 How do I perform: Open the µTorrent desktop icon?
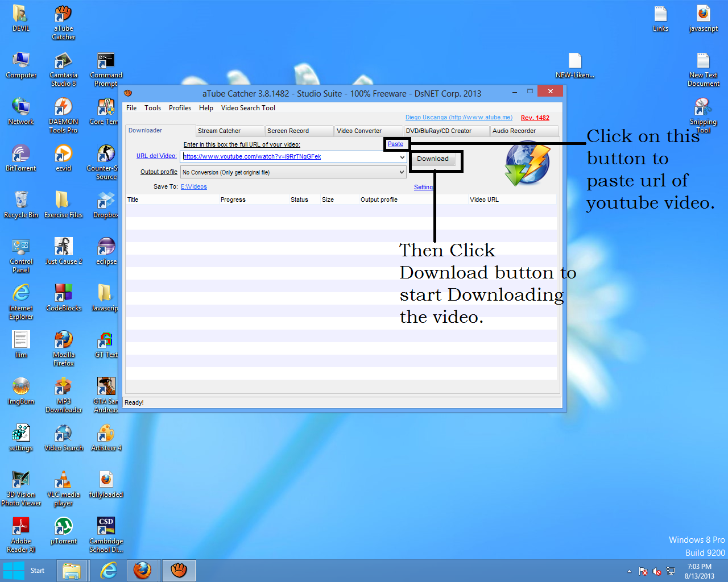pos(63,531)
